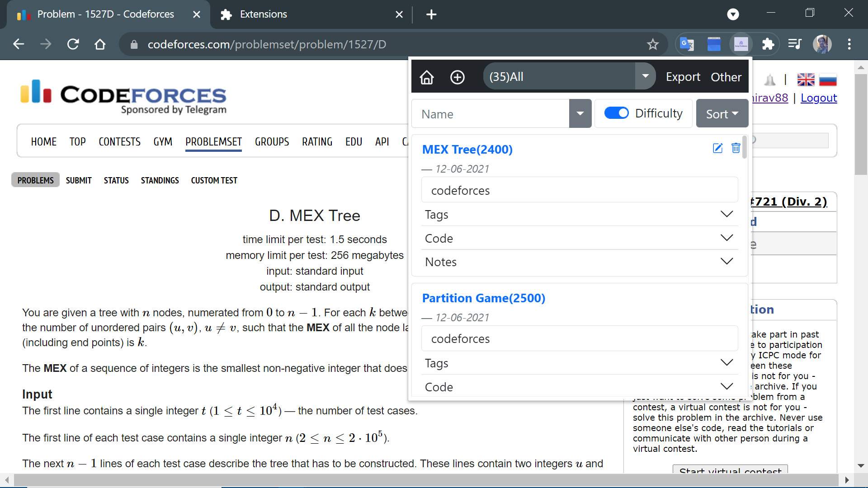Click the Google Translate extension icon
The image size is (868, 488).
[687, 44]
